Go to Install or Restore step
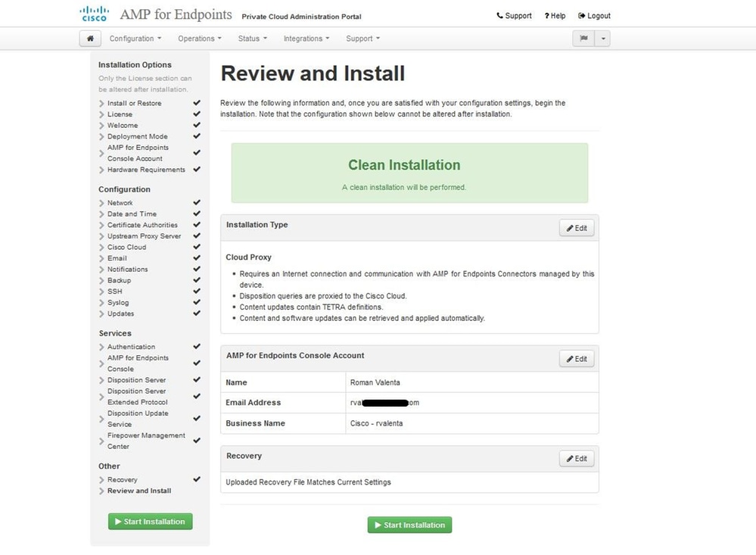 point(134,103)
